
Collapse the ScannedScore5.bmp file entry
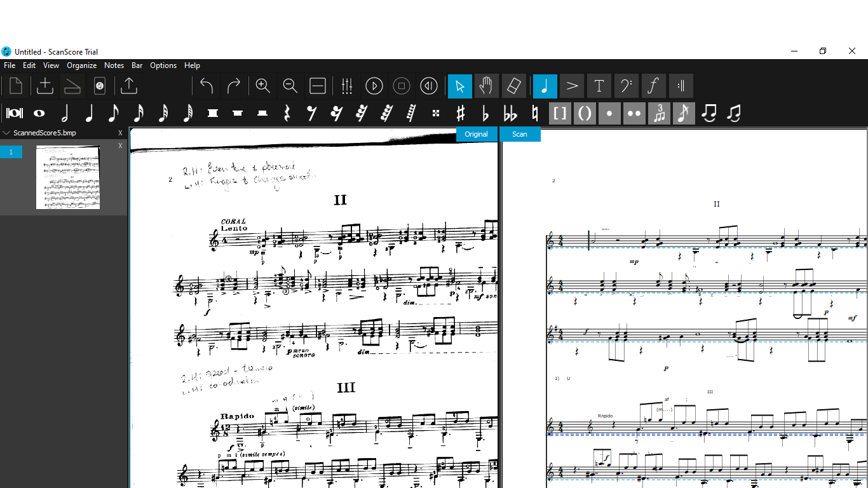click(7, 133)
